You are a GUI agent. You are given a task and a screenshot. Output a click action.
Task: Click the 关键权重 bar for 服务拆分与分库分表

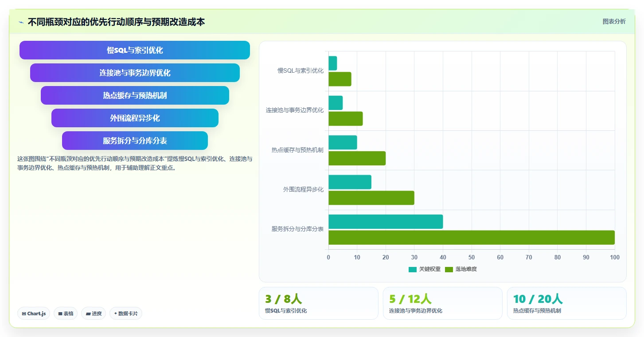pyautogui.click(x=386, y=222)
